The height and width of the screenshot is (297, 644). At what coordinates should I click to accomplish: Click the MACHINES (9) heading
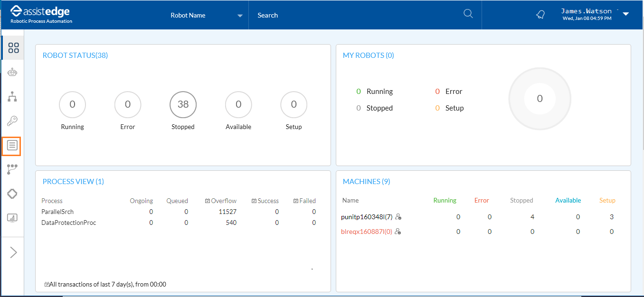(x=367, y=182)
